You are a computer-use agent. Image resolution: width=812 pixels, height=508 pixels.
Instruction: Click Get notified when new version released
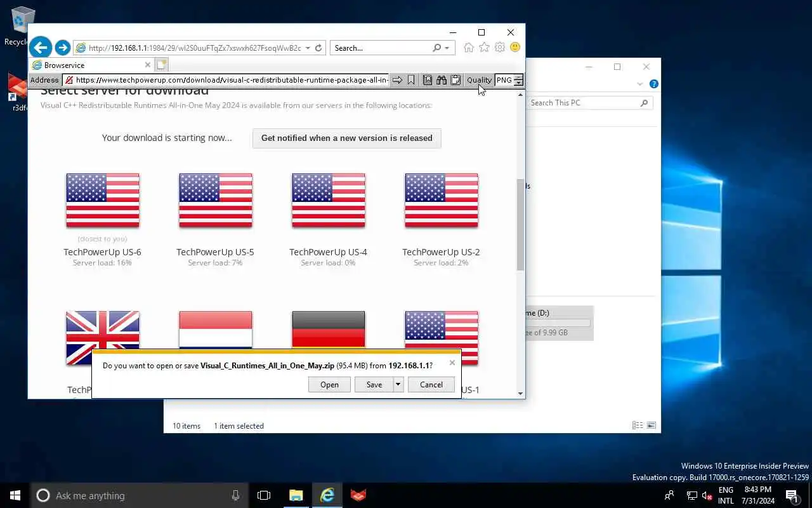pos(347,138)
